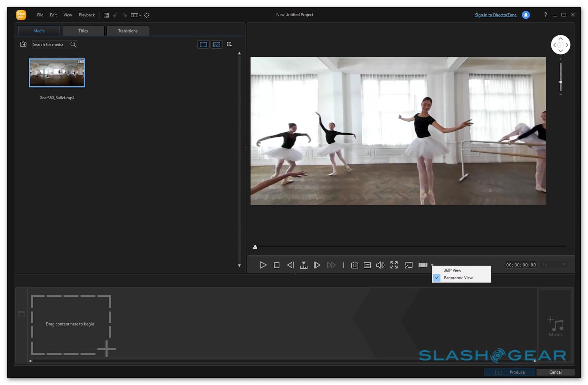Open the DirectorZone notification bell
588x385 pixels.
tap(526, 15)
